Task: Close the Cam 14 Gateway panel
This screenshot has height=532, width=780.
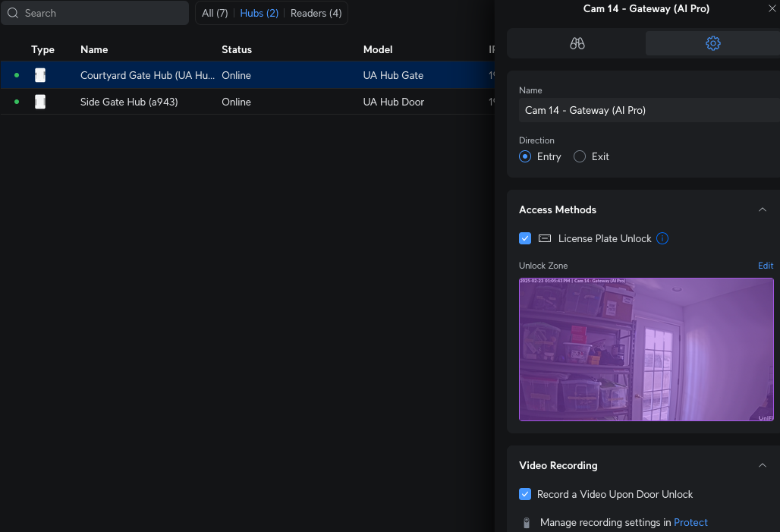Action: click(772, 8)
